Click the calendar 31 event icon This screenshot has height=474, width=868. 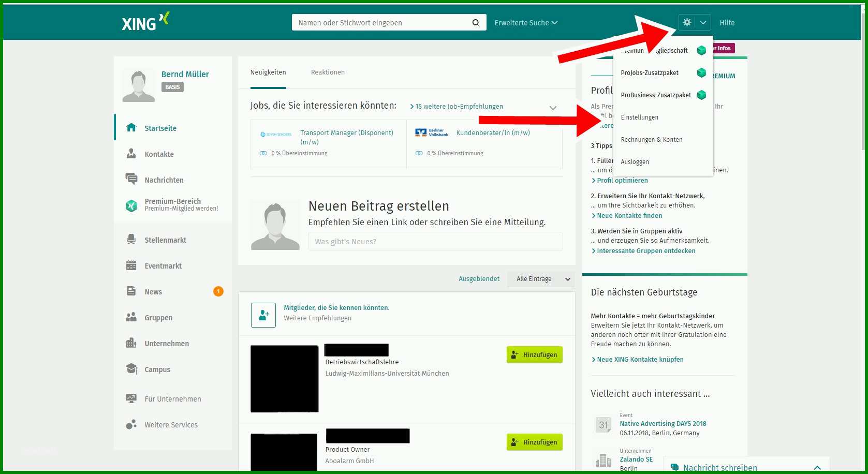[604, 425]
